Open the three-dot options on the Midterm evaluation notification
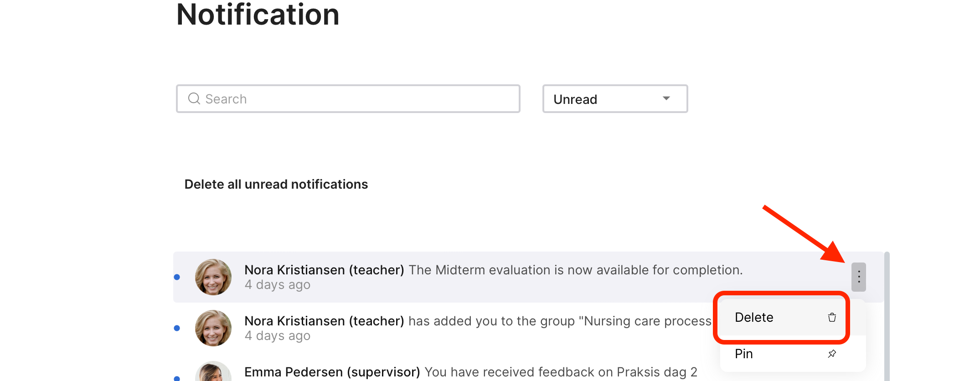Viewport: 980px width, 381px height. [859, 277]
